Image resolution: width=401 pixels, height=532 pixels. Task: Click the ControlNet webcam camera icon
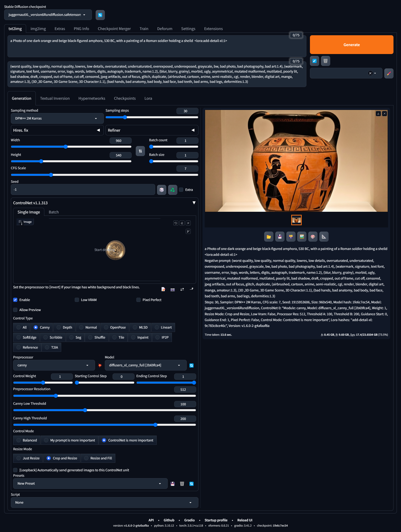pos(173,289)
